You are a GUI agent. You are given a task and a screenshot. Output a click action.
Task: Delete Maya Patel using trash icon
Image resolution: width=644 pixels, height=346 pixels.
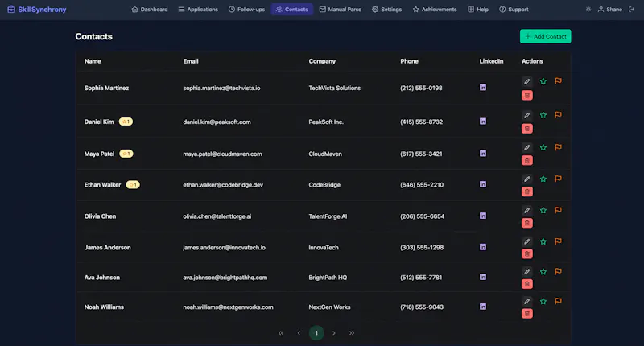click(x=527, y=160)
